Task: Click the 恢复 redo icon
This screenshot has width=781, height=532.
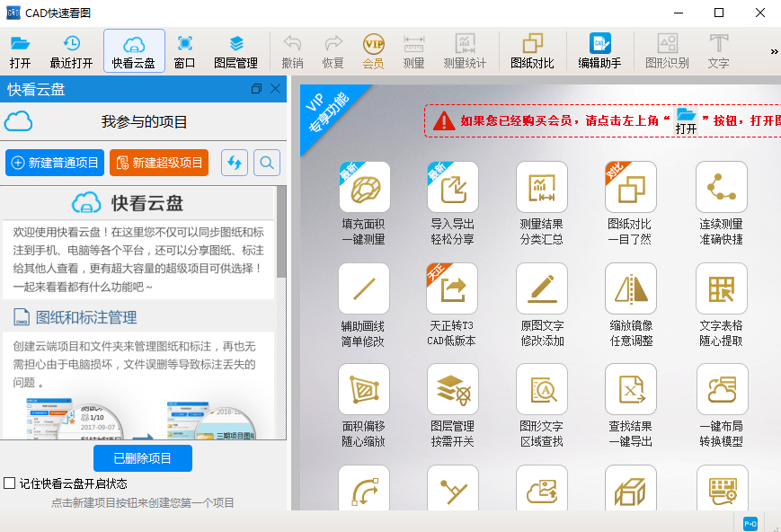Action: pyautogui.click(x=333, y=51)
